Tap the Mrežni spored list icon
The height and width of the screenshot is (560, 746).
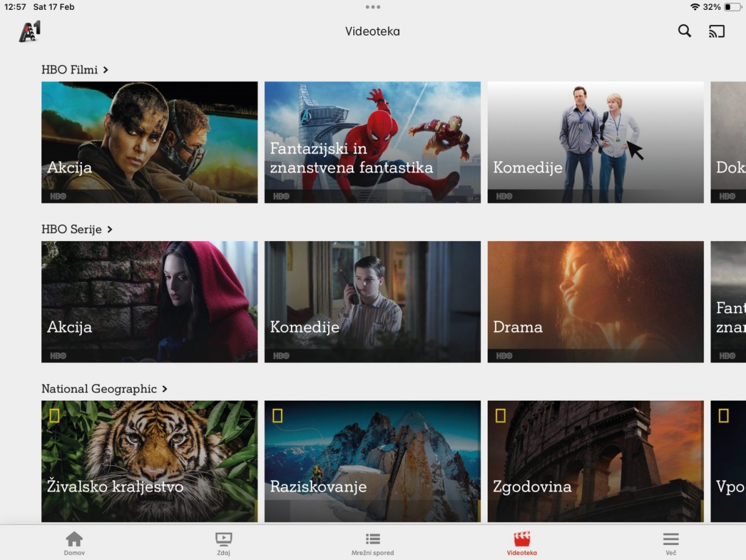373,539
